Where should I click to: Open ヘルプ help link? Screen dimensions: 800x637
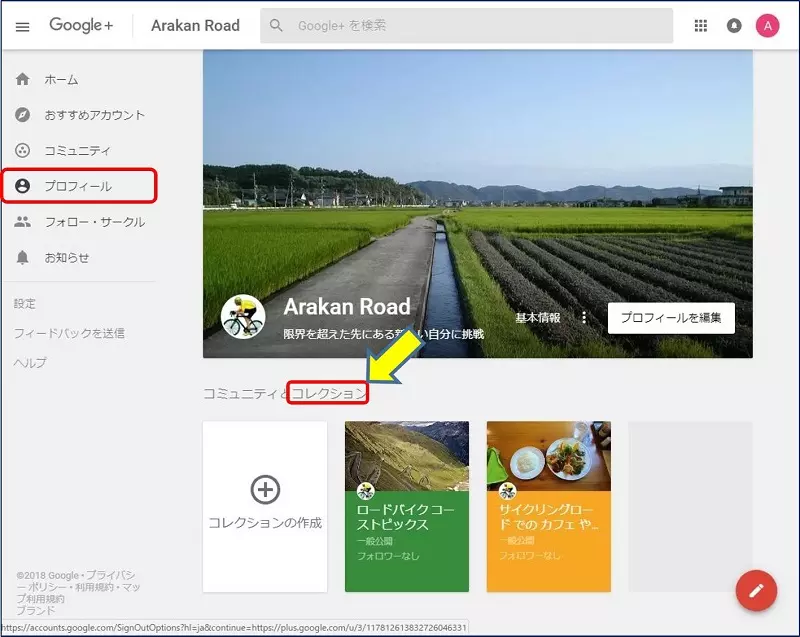click(30, 363)
